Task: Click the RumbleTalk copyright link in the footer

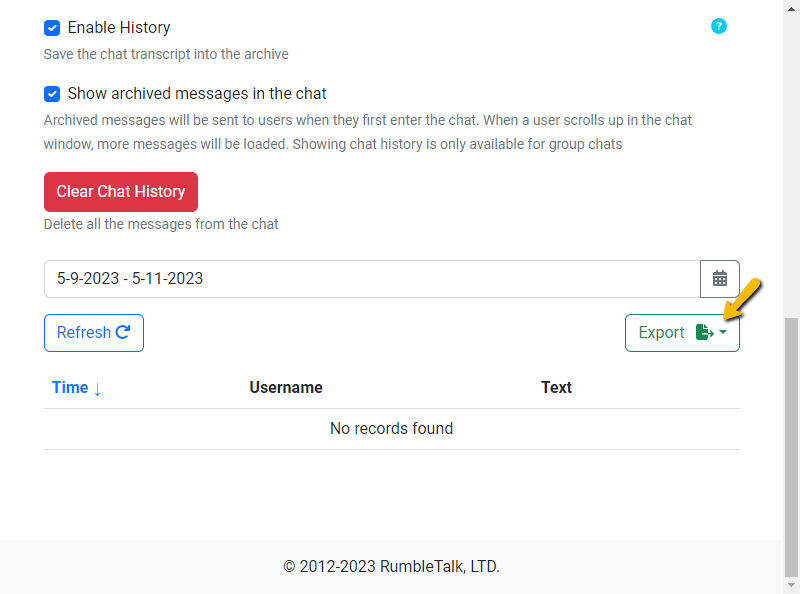Action: (392, 565)
